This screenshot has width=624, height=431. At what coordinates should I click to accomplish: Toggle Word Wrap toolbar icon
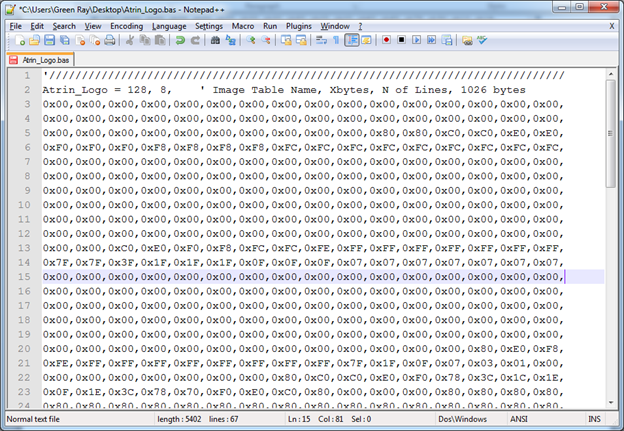(x=321, y=40)
